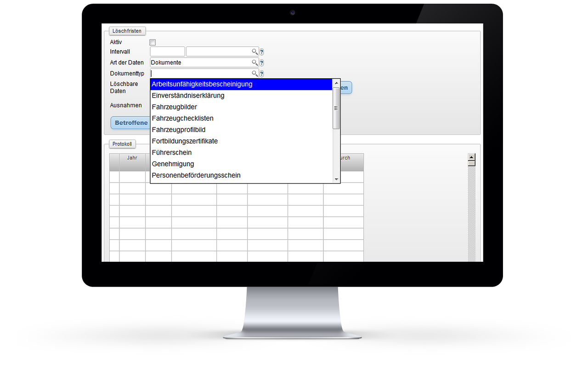Click the Jahr column header
Screen dimensions: 588x368
point(132,158)
